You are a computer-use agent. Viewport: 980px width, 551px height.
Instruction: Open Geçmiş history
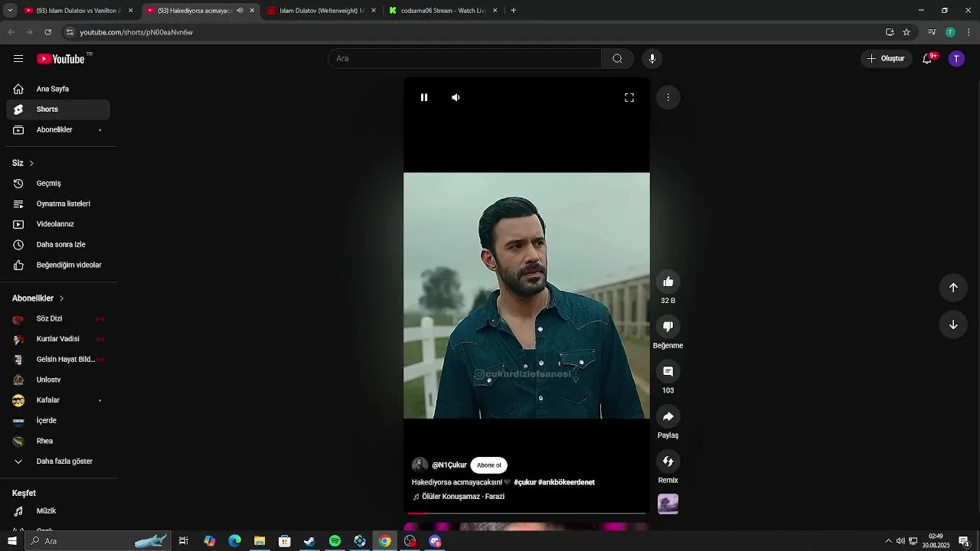click(58, 184)
